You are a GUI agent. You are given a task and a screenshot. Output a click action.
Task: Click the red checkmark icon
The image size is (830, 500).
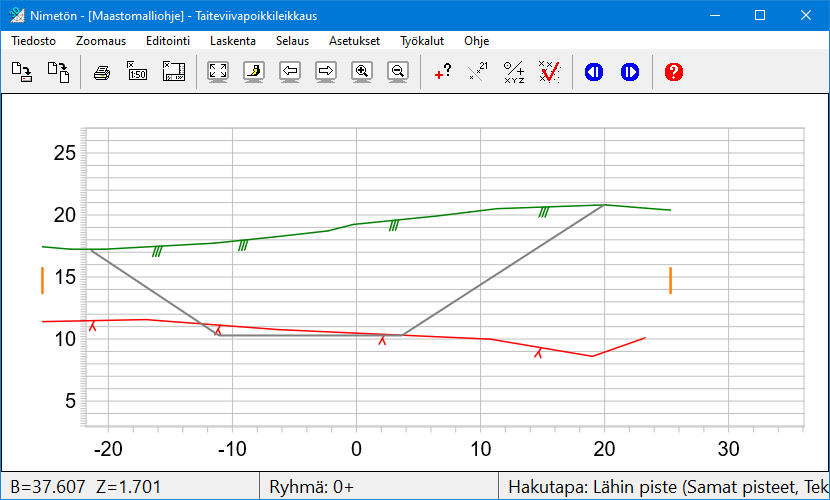click(549, 72)
